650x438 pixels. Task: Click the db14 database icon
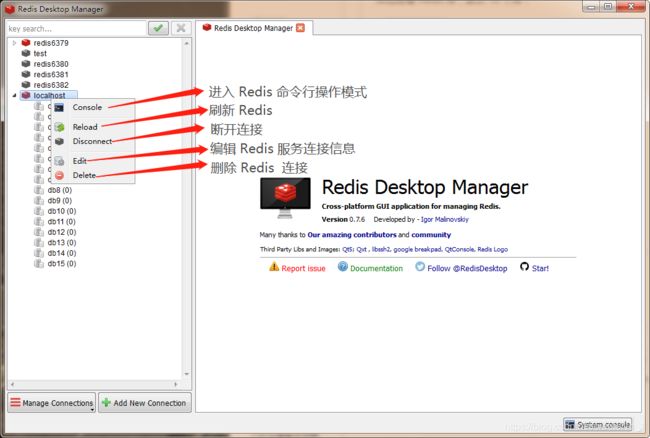click(39, 253)
